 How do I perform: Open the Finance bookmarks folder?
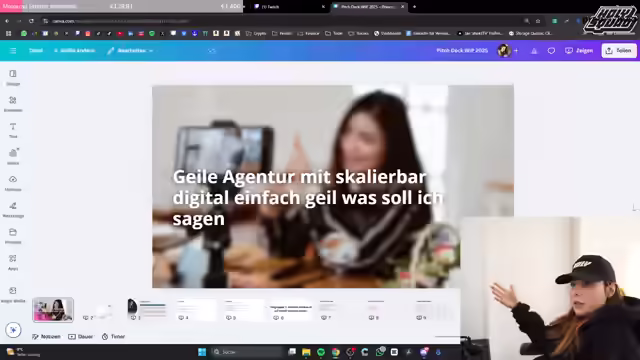[309, 33]
